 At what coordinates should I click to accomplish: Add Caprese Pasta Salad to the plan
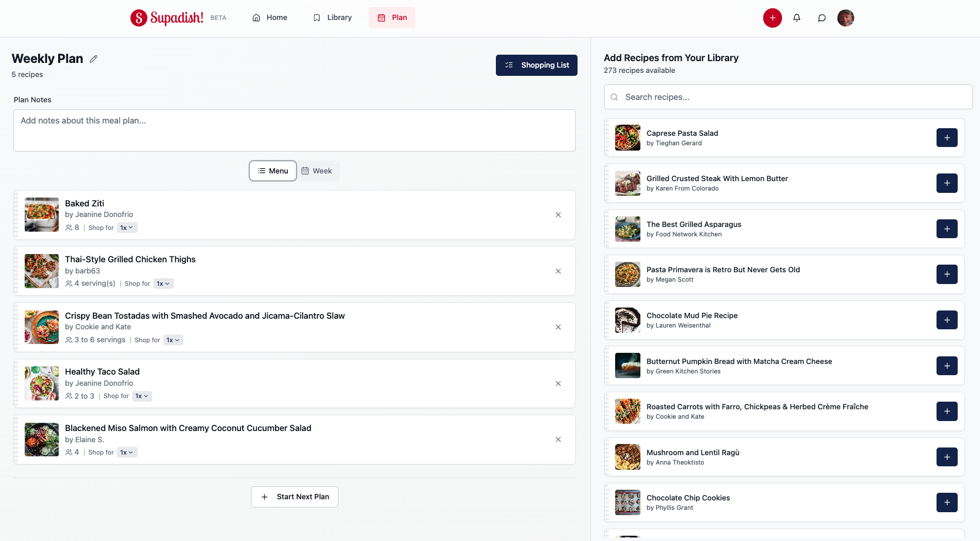947,138
